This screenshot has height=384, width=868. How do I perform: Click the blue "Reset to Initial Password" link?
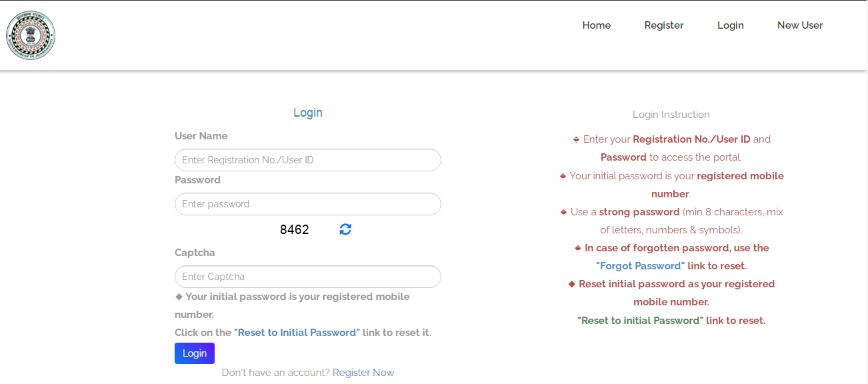[x=297, y=333]
